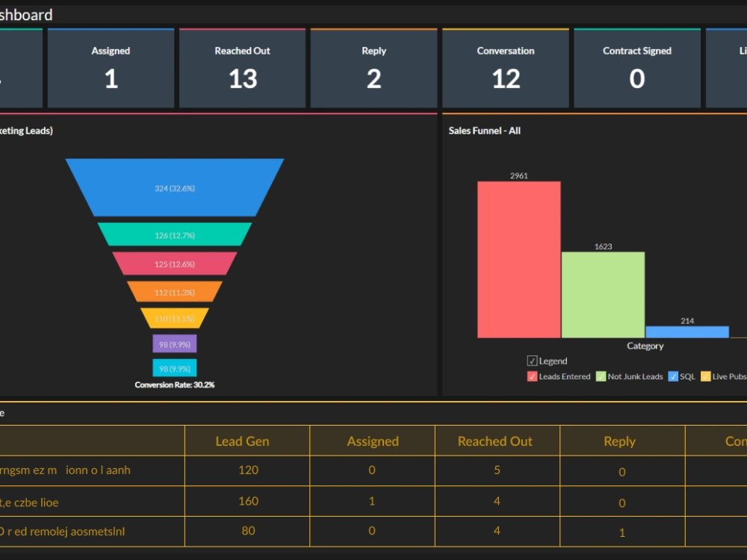Select the green 1623 bar
The height and width of the screenshot is (560, 747).
pyautogui.click(x=604, y=295)
